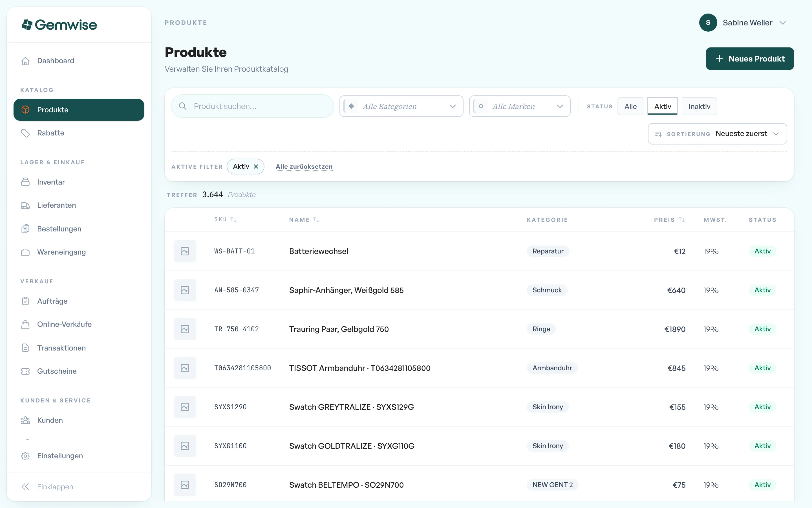
Task: Click the Neues Produkt button
Action: (750, 59)
